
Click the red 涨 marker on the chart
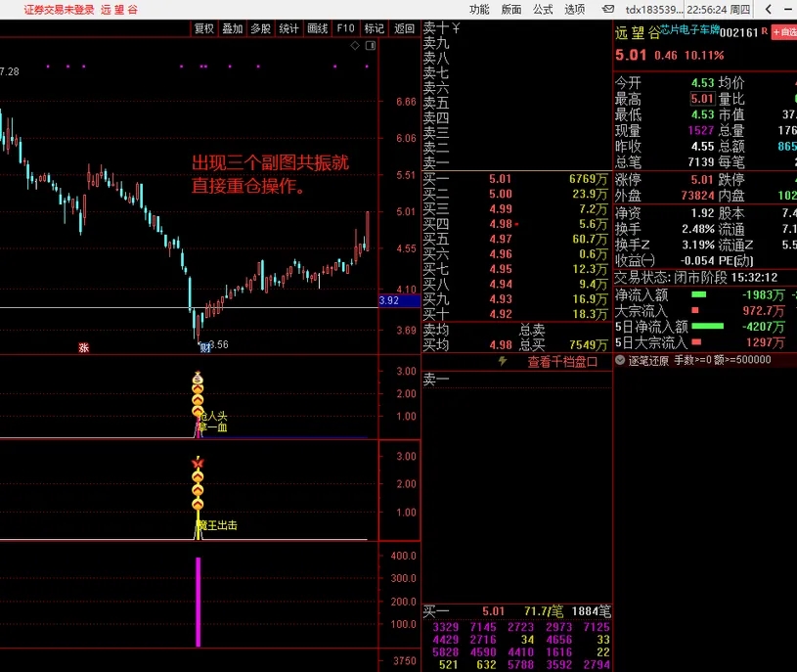point(84,347)
